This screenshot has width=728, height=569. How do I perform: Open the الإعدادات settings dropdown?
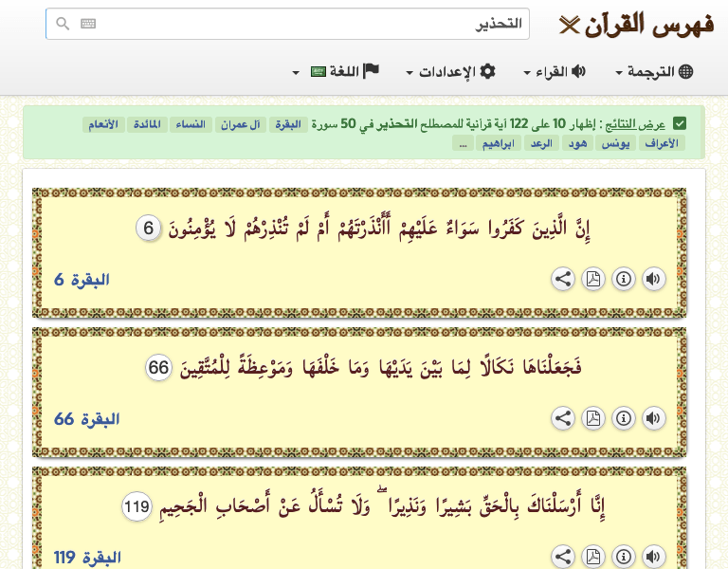pos(450,72)
